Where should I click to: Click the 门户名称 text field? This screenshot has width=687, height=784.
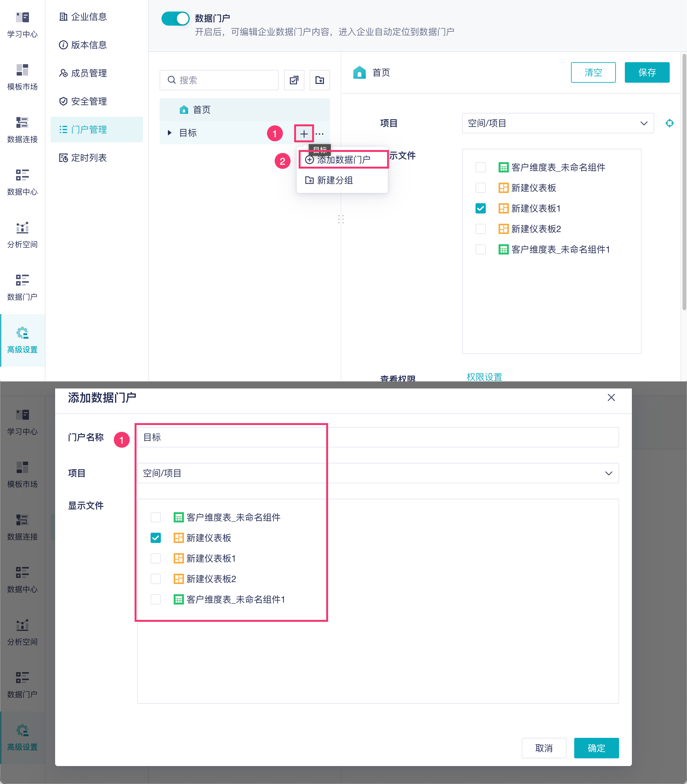(x=377, y=437)
